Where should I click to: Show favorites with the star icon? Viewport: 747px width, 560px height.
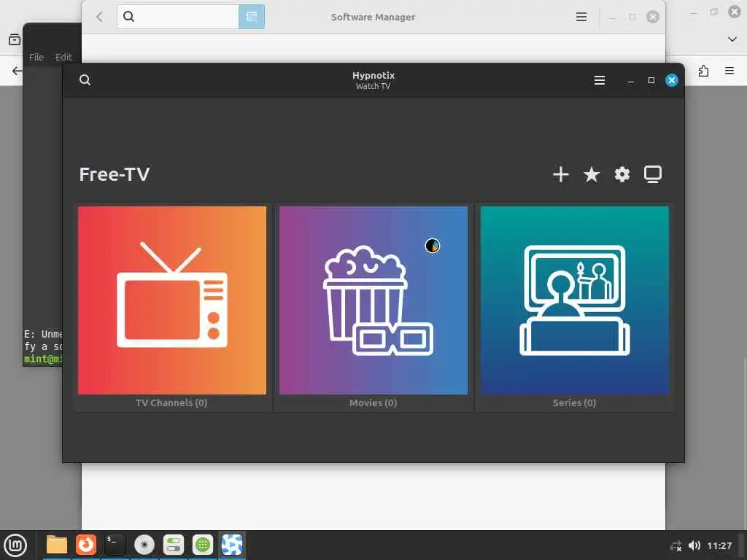591,174
